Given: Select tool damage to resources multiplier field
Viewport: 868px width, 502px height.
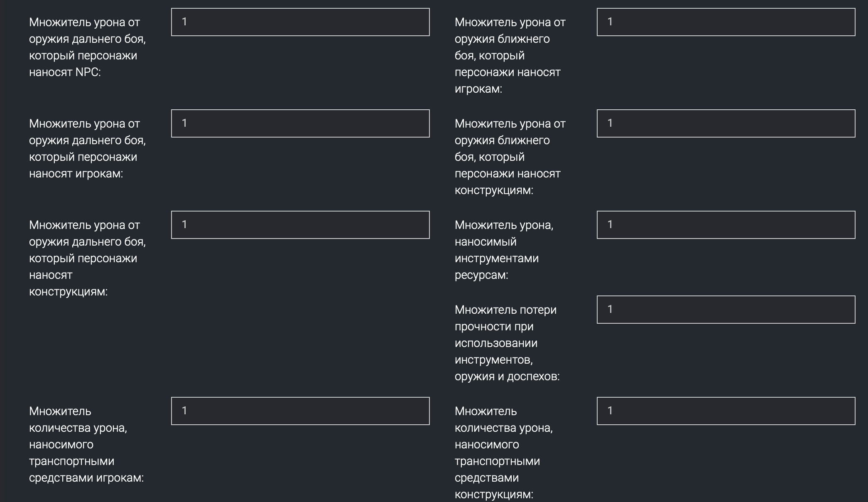Looking at the screenshot, I should click(726, 225).
